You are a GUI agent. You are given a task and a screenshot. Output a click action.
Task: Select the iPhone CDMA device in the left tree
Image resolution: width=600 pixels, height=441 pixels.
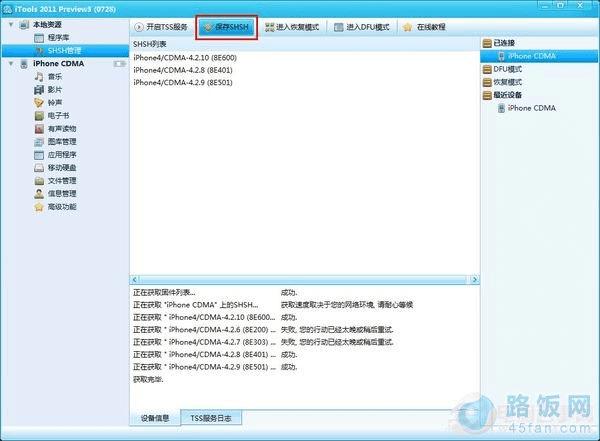[59, 64]
